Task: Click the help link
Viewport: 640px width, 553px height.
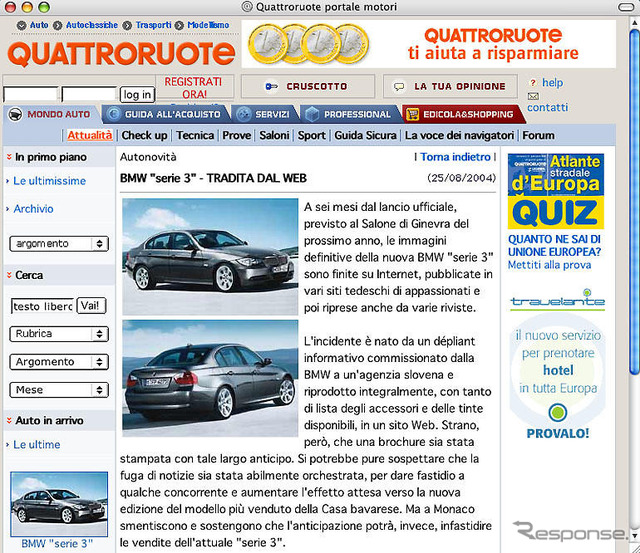Action: coord(553,83)
